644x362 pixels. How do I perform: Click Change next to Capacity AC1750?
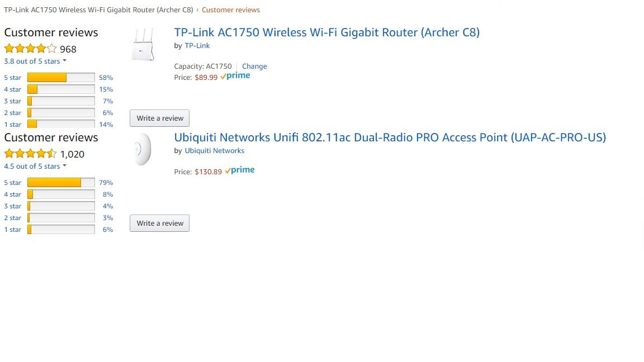click(x=254, y=66)
